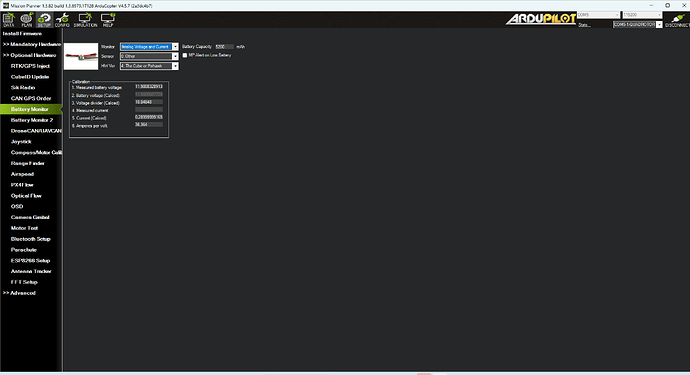Open the Sensor dropdown showing Other
This screenshot has height=375, width=690.
tap(149, 56)
